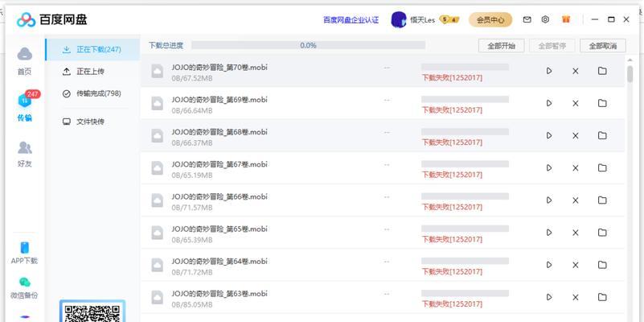Open the APP下载 sidebar item

click(25, 253)
